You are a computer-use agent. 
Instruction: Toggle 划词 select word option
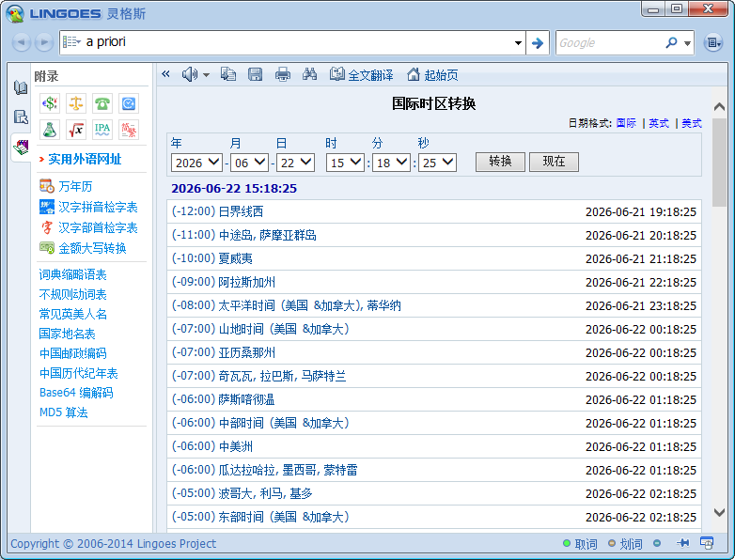625,544
